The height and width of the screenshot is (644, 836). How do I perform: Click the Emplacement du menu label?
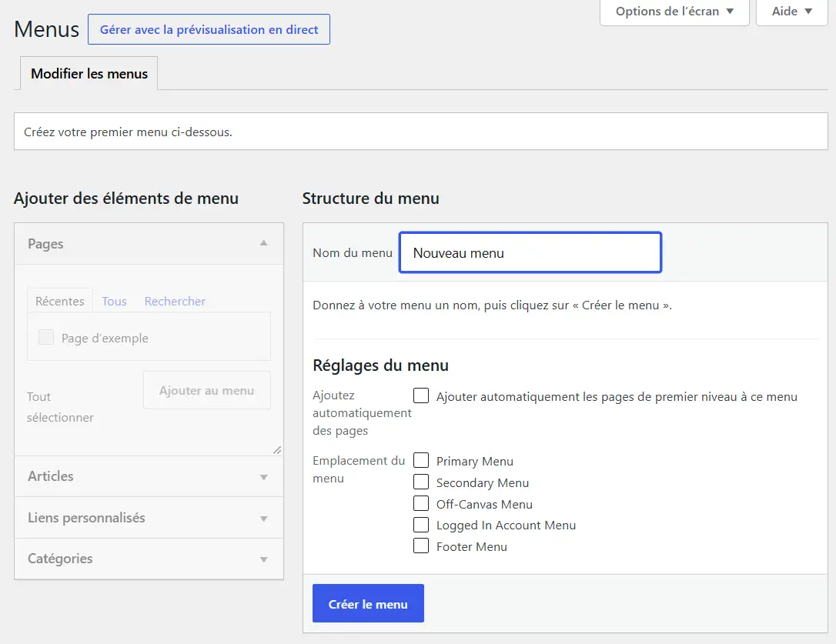point(359,469)
